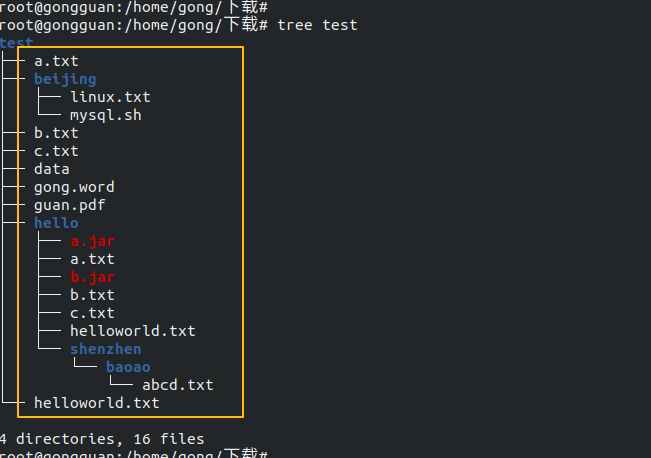The image size is (651, 458).
Task: Click the gong.word file name
Action: 74,187
